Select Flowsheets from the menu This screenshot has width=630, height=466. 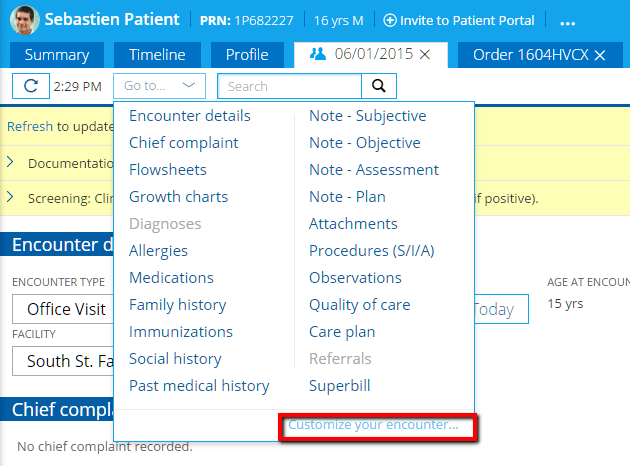(168, 170)
